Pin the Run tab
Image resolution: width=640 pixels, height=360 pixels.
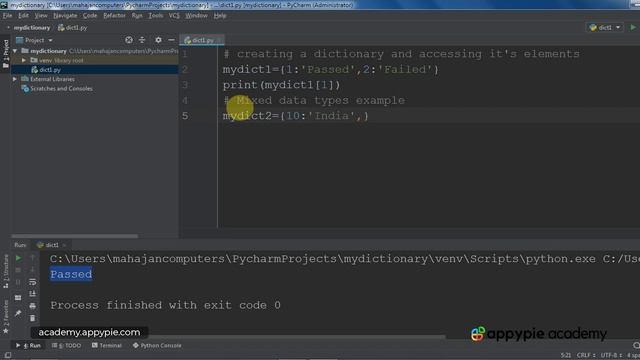click(18, 313)
